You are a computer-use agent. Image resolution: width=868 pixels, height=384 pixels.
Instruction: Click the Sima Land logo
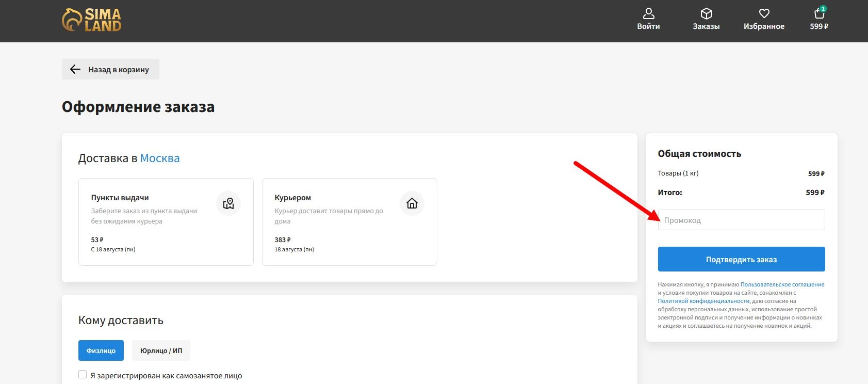point(92,20)
